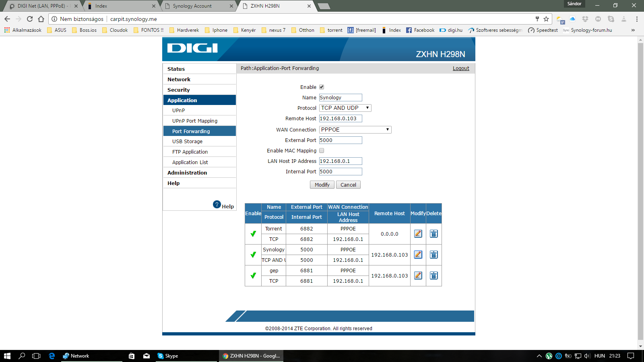Viewport: 644px width, 362px height.
Task: Edit the Synology port forwarding rule
Action: pyautogui.click(x=418, y=255)
